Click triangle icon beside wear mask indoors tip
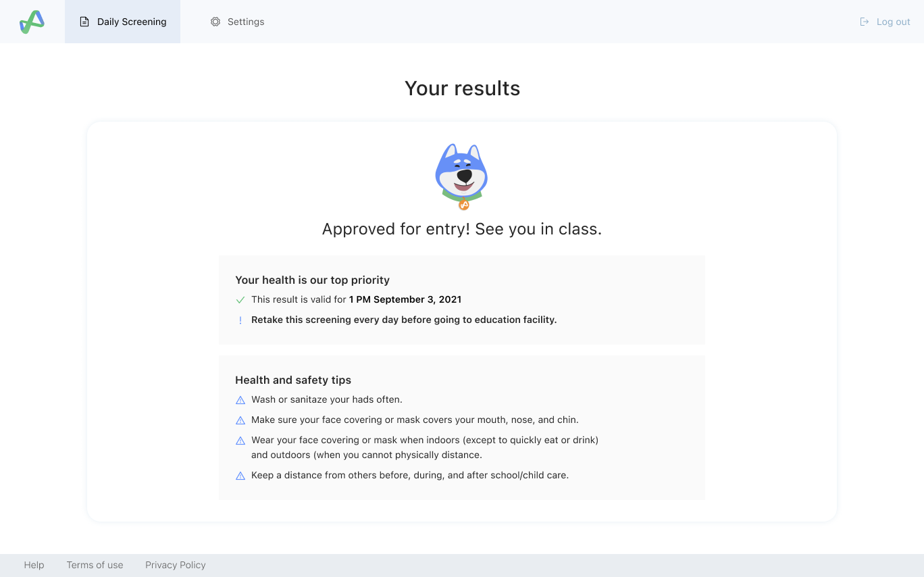The image size is (924, 577). click(240, 441)
